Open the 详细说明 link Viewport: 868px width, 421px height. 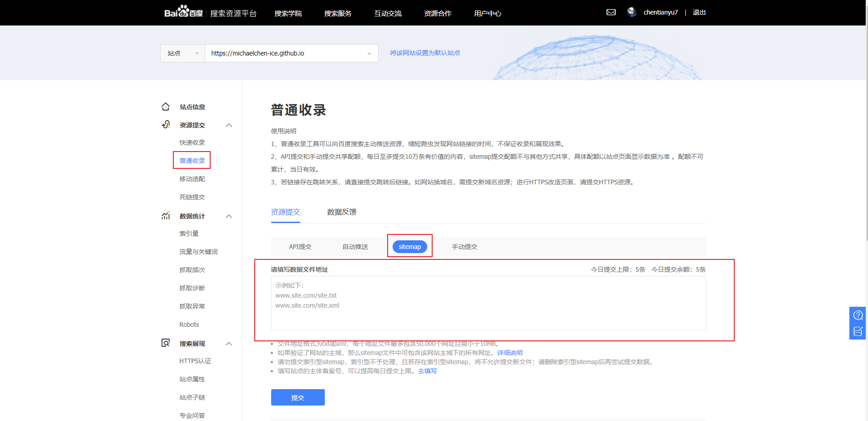click(x=510, y=353)
